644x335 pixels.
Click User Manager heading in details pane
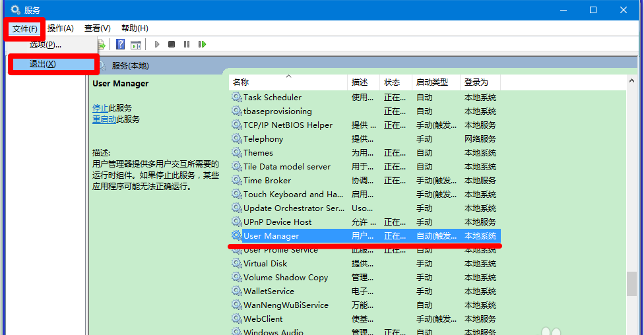coord(120,83)
